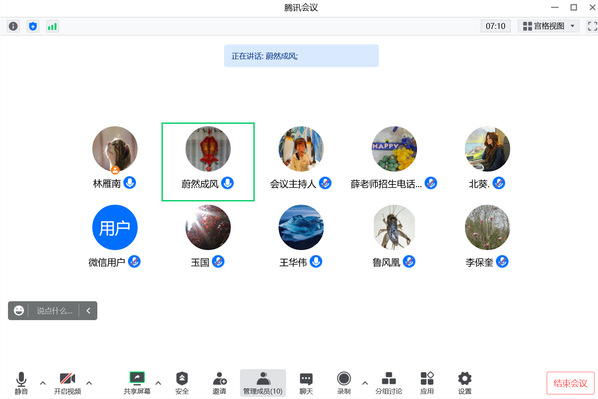Screen dimensions: 598x399
Task: Start recording with 录制
Action: [344, 383]
